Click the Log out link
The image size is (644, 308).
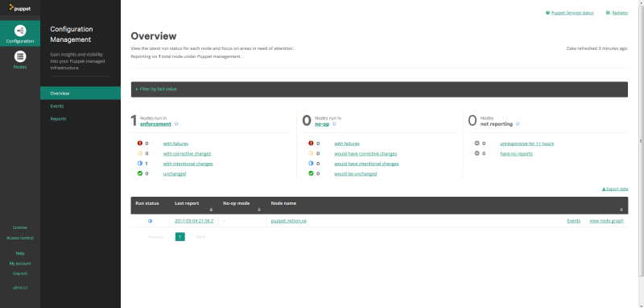(x=20, y=273)
